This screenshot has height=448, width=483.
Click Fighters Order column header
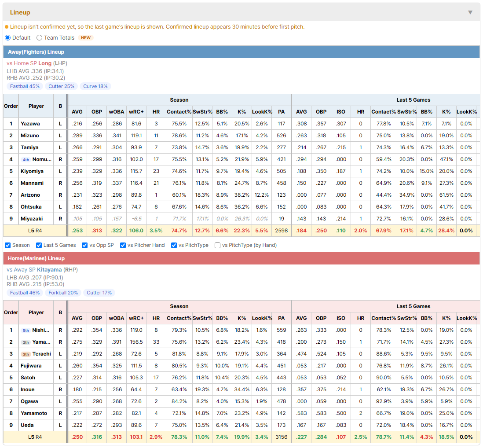(x=11, y=106)
